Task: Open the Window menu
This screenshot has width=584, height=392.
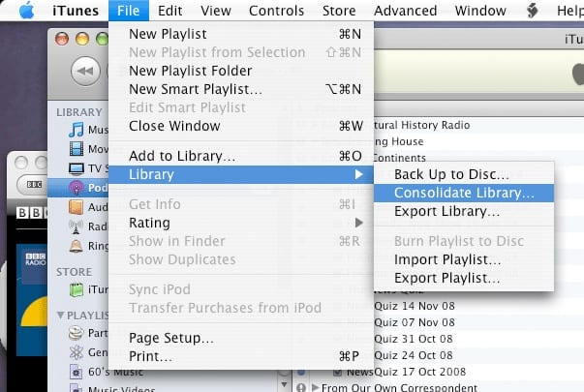Action: (480, 11)
